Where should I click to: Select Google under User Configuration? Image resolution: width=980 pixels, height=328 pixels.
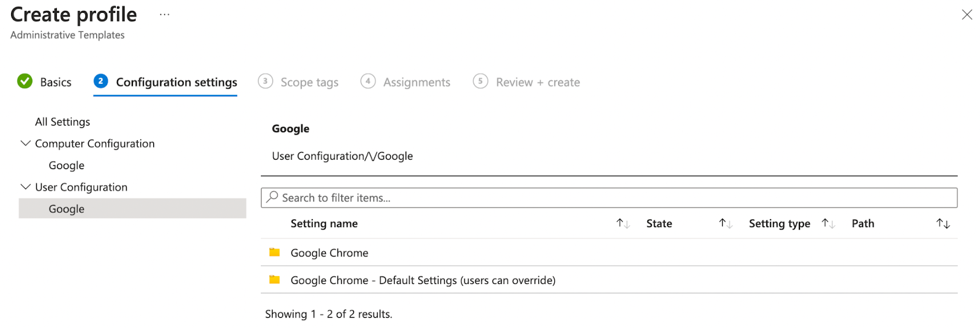point(132,208)
